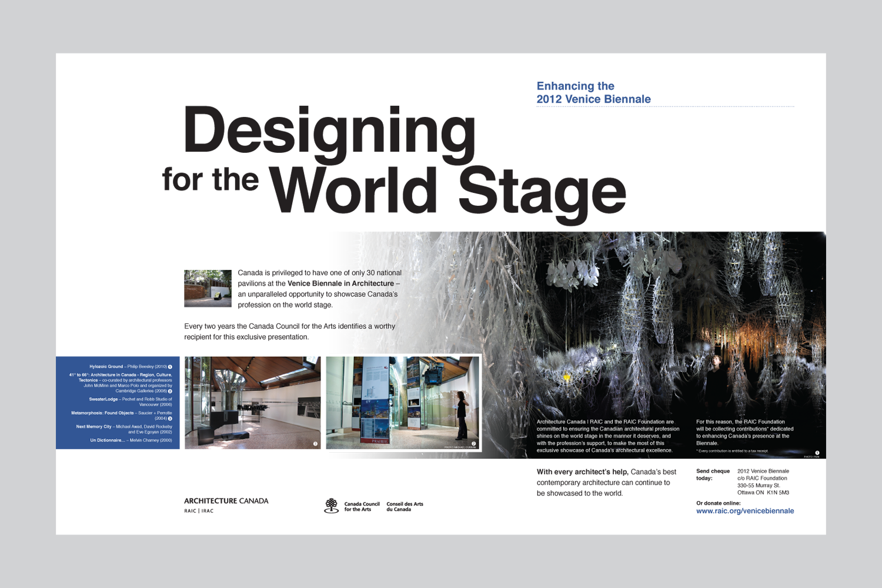The height and width of the screenshot is (588, 882).
Task: Click the numbered badge on the Prairie exhibit photo
Action: point(473,444)
